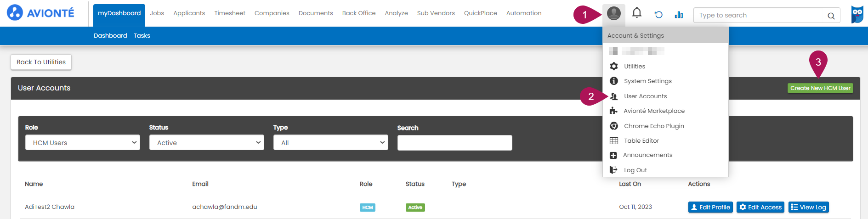
Task: Open the Status dropdown showing Active
Action: pos(207,143)
